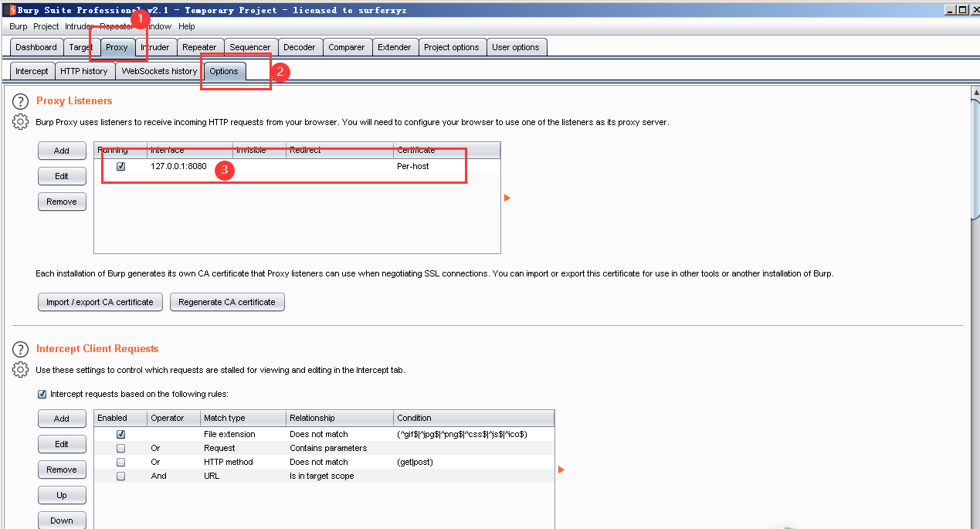Image resolution: width=980 pixels, height=529 pixels.
Task: Open the Project options tab
Action: click(452, 47)
